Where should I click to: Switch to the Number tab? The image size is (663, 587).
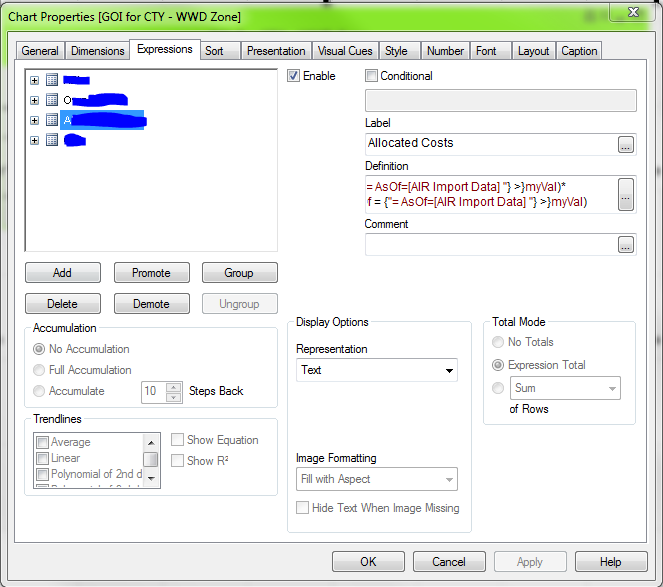[445, 51]
